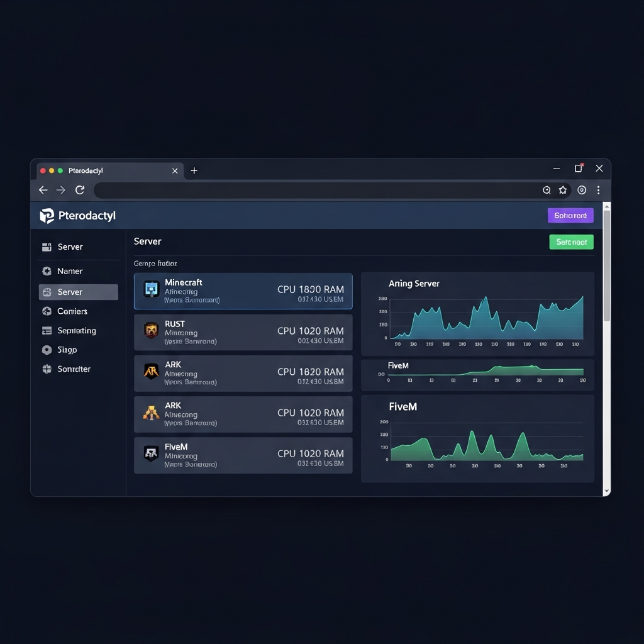
Task: Click the browser reload icon
Action: click(x=80, y=189)
